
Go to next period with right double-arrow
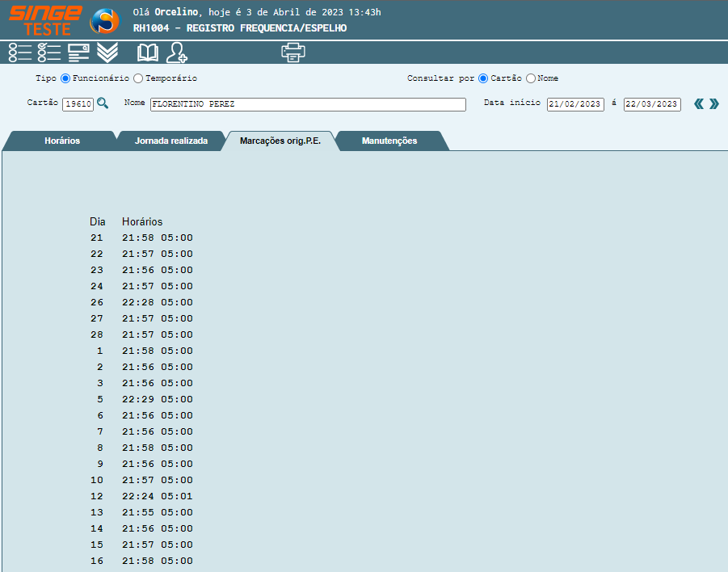[x=714, y=103]
